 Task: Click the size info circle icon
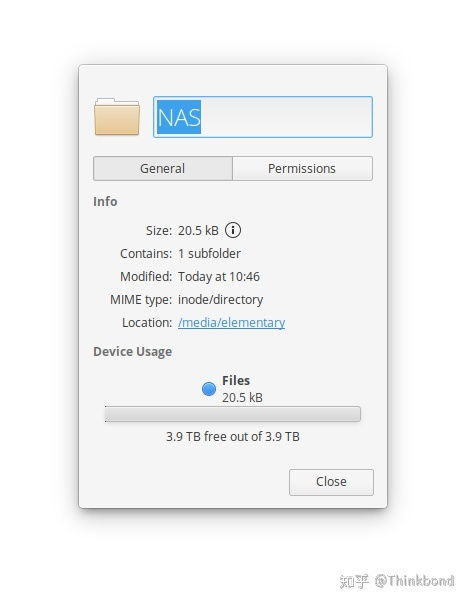(x=233, y=230)
